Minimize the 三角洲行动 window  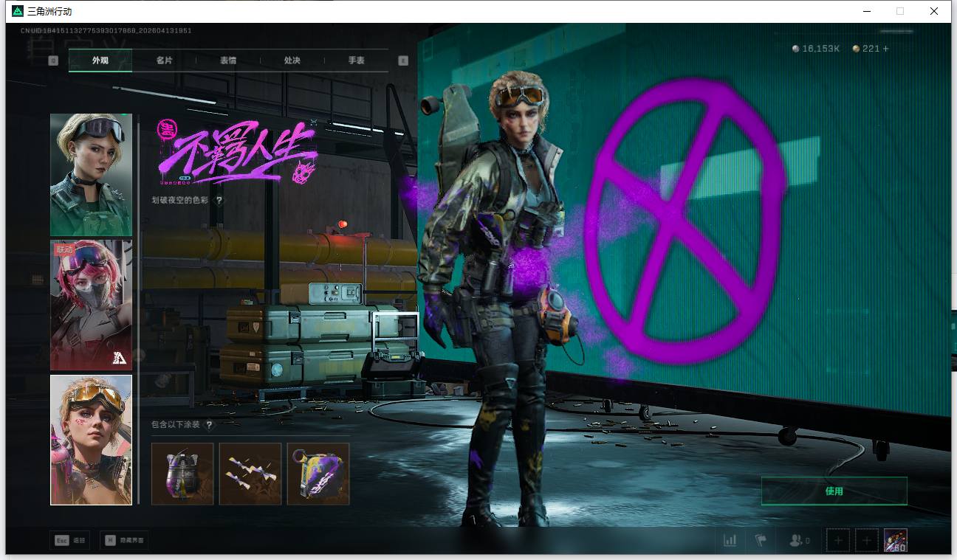pos(866,11)
